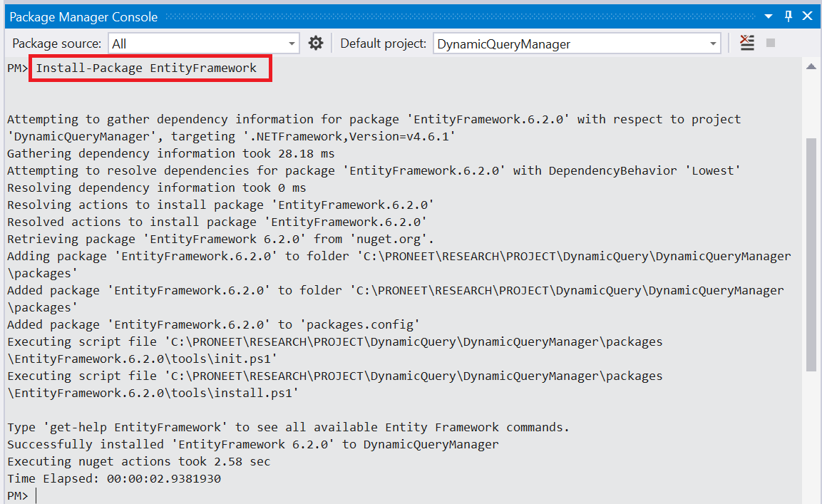Close the Package Manager Console panel
822x504 pixels.
click(807, 16)
